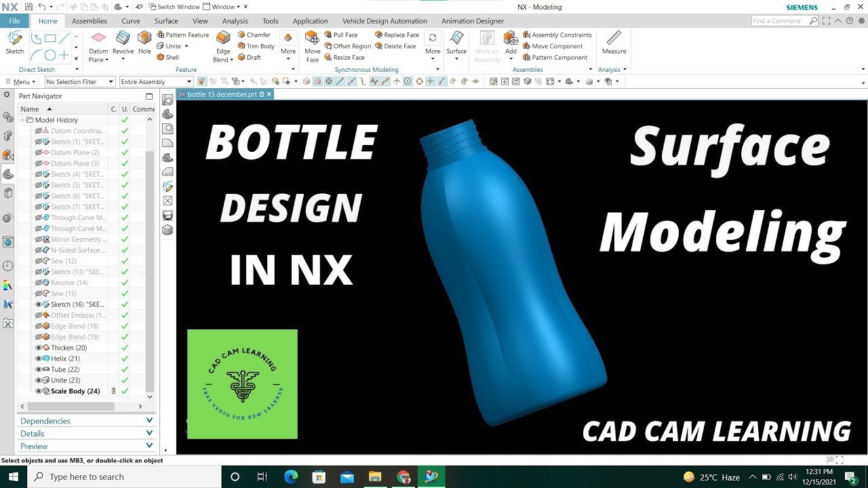Toggle visibility of Helix (21)

(x=39, y=359)
